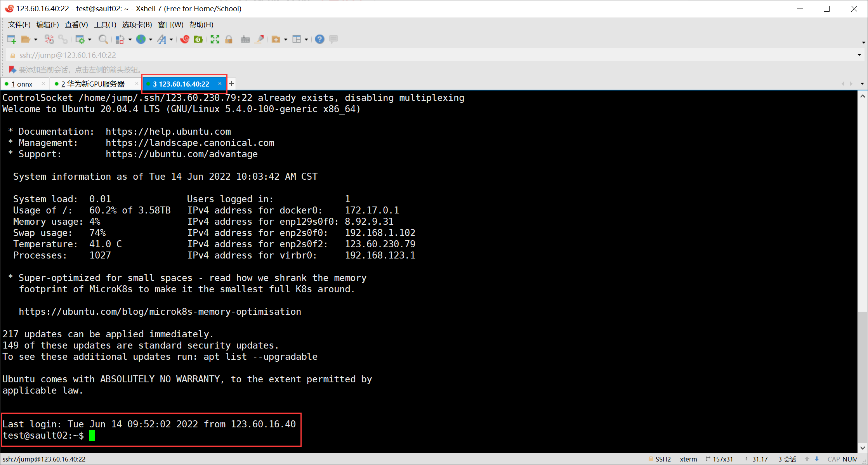Viewport: 868px width, 465px height.
Task: Click add-session bookmark arrow icon
Action: (x=12, y=69)
